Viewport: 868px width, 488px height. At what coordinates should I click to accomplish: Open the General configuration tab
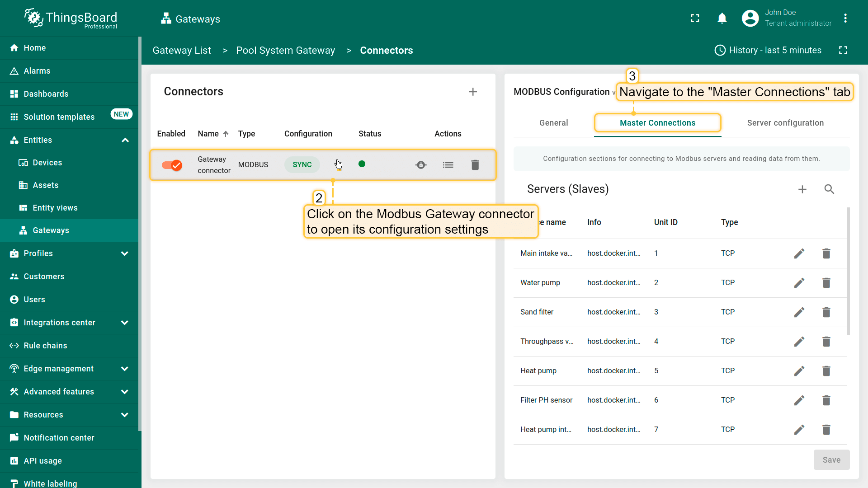[553, 123]
